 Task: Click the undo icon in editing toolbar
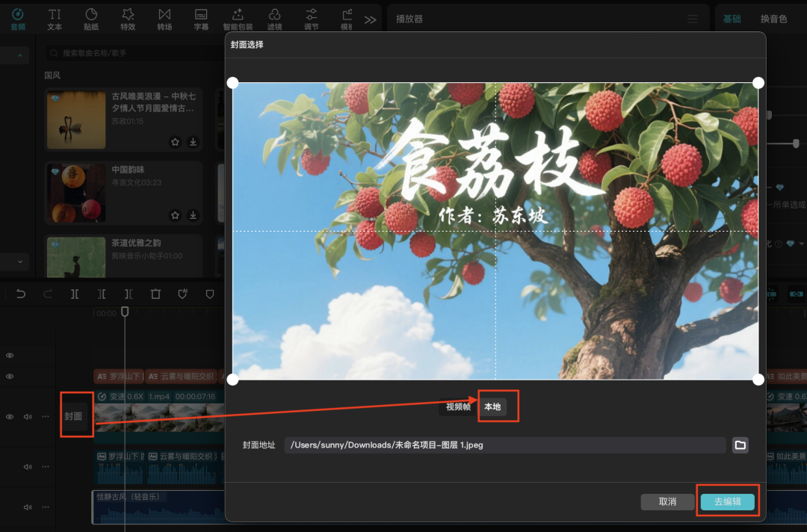click(x=21, y=294)
